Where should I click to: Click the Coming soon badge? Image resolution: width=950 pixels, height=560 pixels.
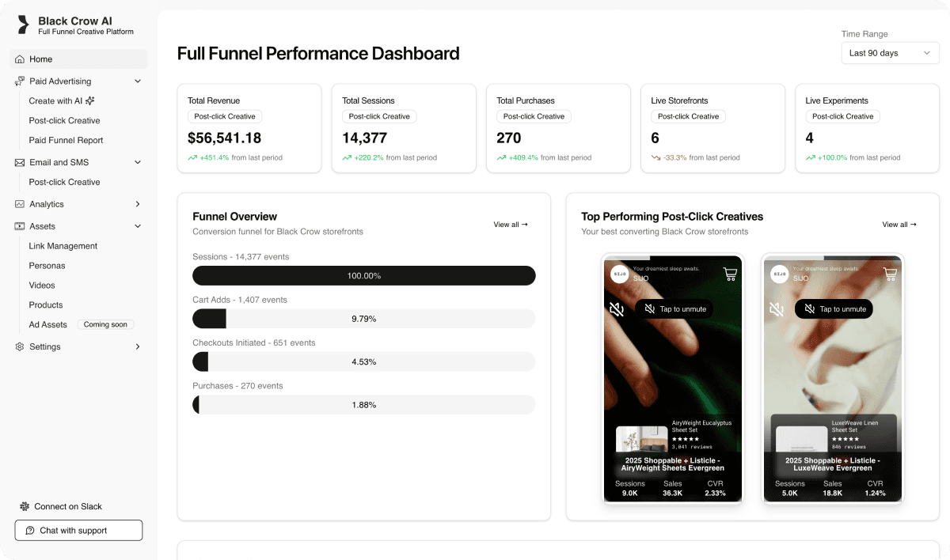pos(105,325)
